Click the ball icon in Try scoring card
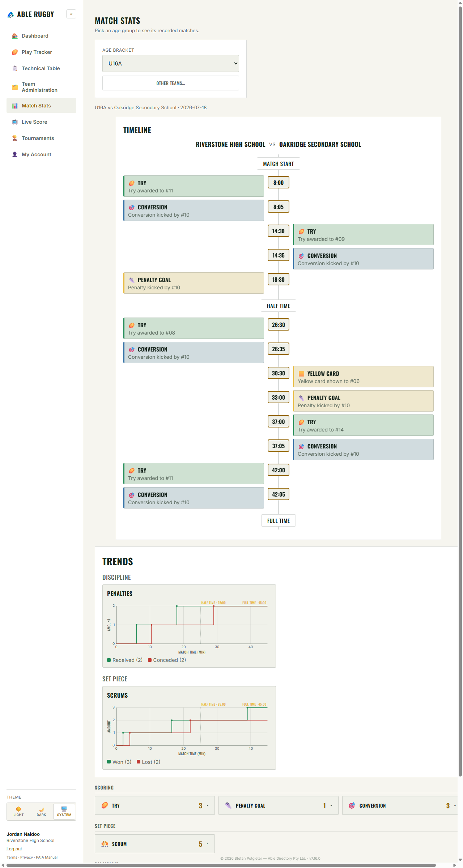Viewport: 463px width, 868px height. [x=105, y=805]
